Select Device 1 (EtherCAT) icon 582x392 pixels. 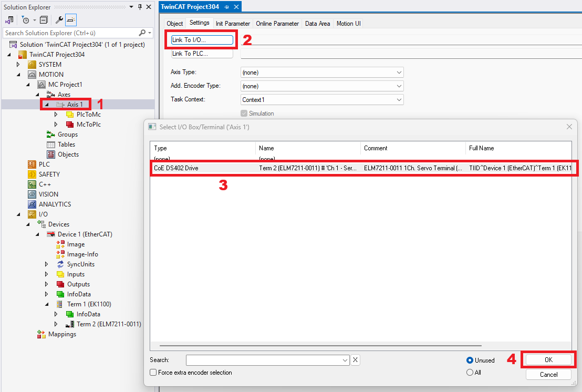[x=51, y=234]
